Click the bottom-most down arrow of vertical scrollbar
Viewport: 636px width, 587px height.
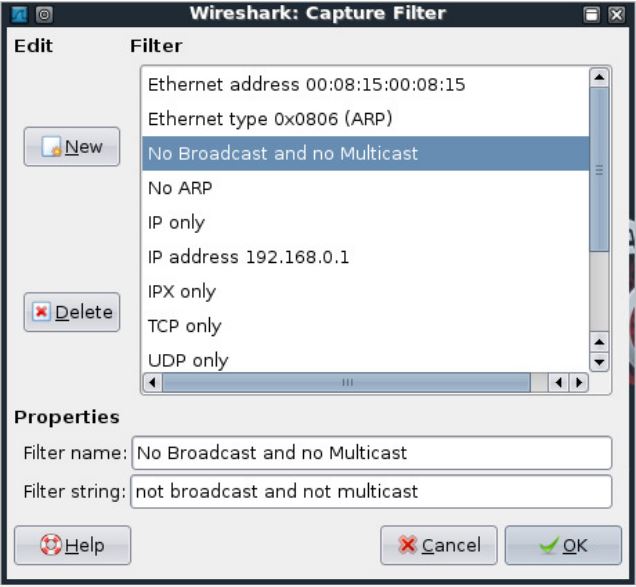(x=599, y=362)
